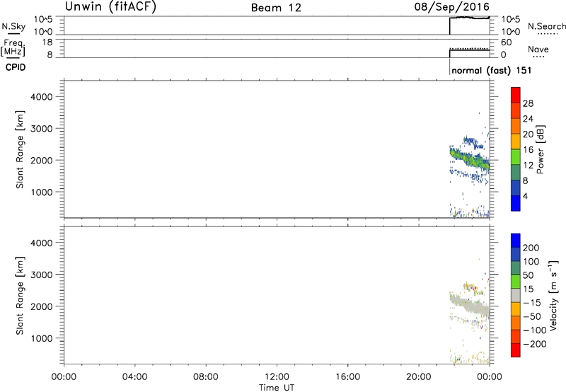Select the date '08/Sep/2016'
The width and height of the screenshot is (566, 392).
[452, 7]
